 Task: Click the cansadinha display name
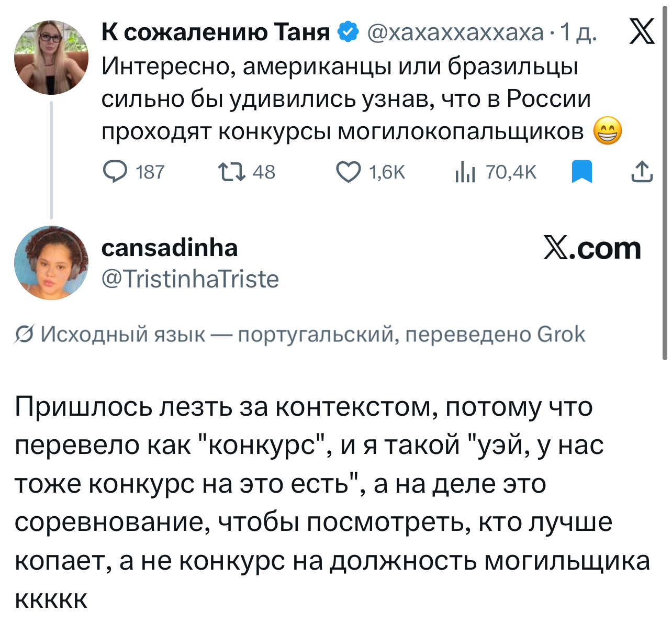point(170,248)
